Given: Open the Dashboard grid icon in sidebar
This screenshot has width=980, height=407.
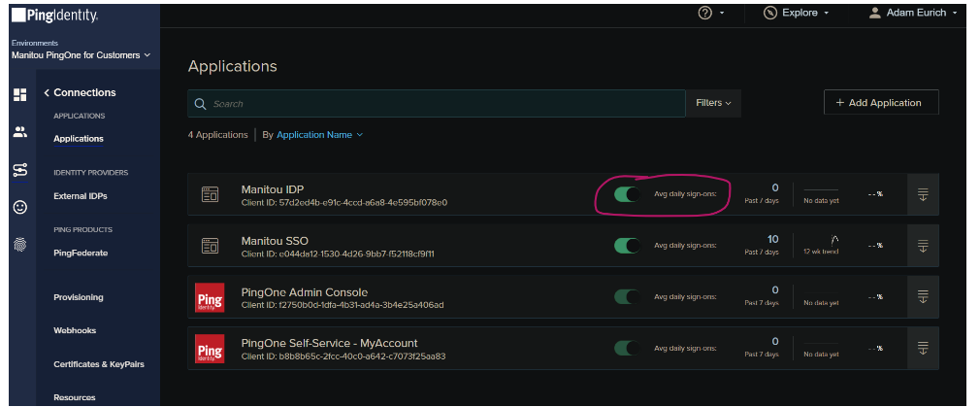Looking at the screenshot, I should (x=20, y=94).
